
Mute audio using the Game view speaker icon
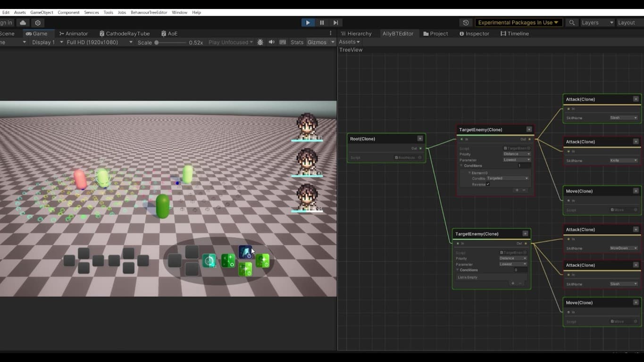pos(271,42)
